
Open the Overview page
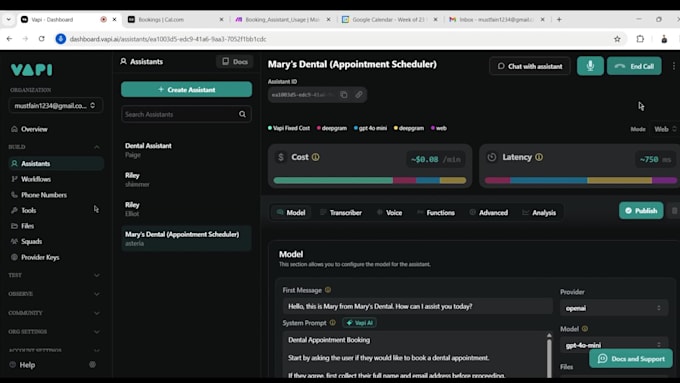(34, 129)
